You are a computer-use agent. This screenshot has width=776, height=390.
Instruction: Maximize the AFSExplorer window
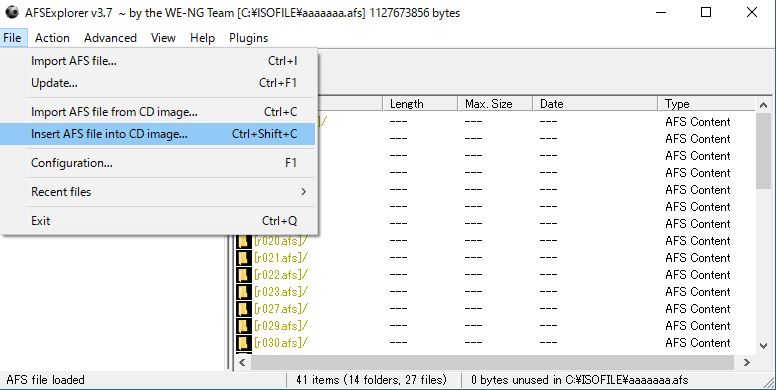point(706,12)
